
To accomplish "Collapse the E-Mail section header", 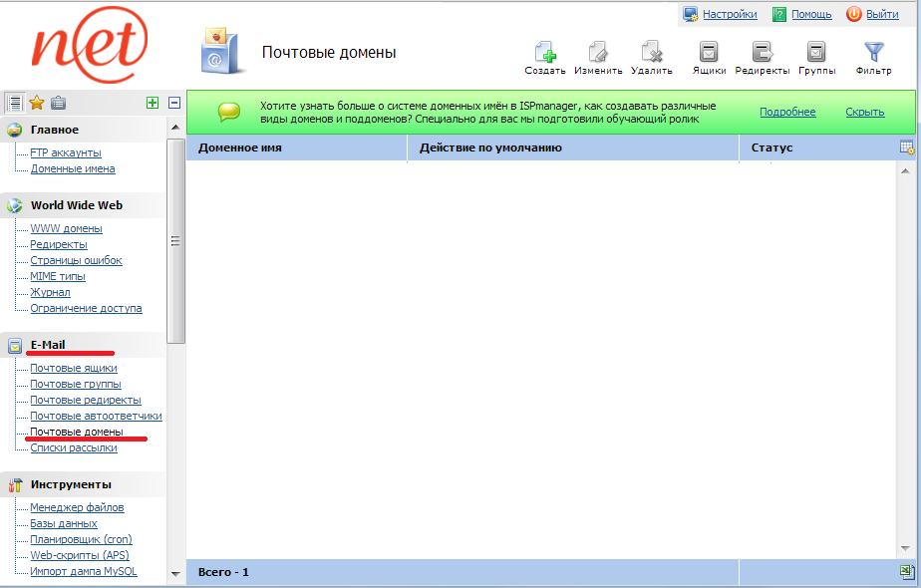I will 48,345.
